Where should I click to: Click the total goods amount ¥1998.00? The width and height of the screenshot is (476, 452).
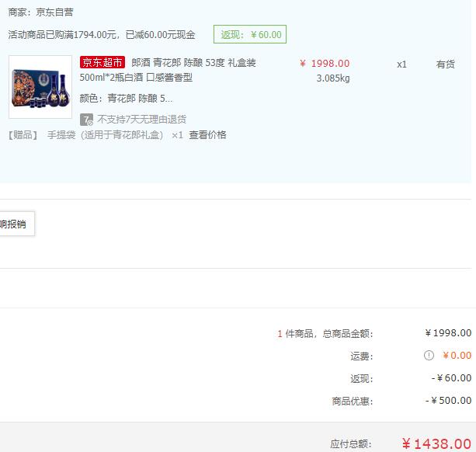coord(448,333)
